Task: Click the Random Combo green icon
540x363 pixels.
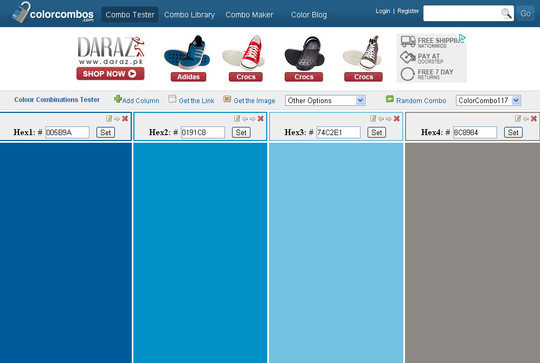Action: coord(390,99)
